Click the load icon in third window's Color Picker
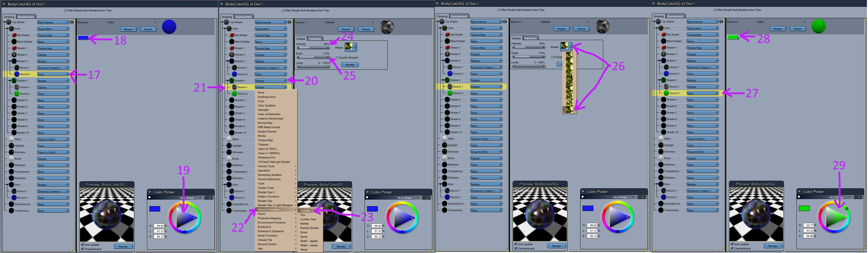Viewport: 868px width, 253px height. (644, 197)
